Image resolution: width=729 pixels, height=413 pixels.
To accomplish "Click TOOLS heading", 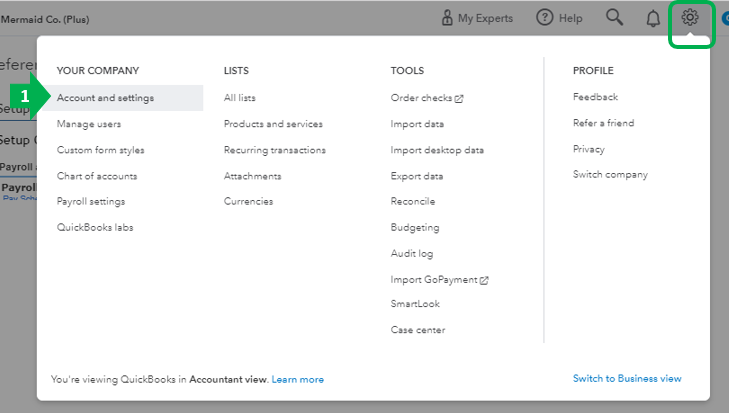I will point(407,71).
